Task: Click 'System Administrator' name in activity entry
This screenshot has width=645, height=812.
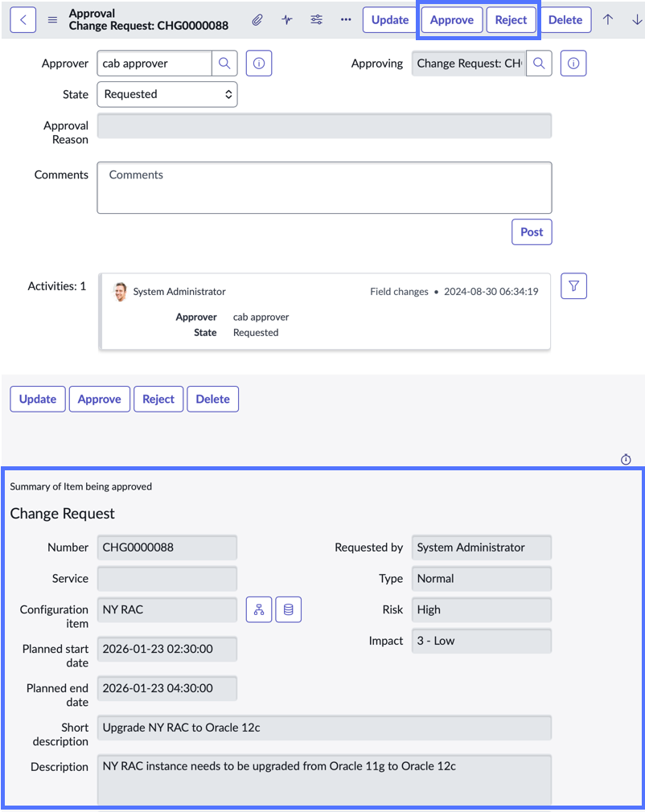Action: pos(179,292)
